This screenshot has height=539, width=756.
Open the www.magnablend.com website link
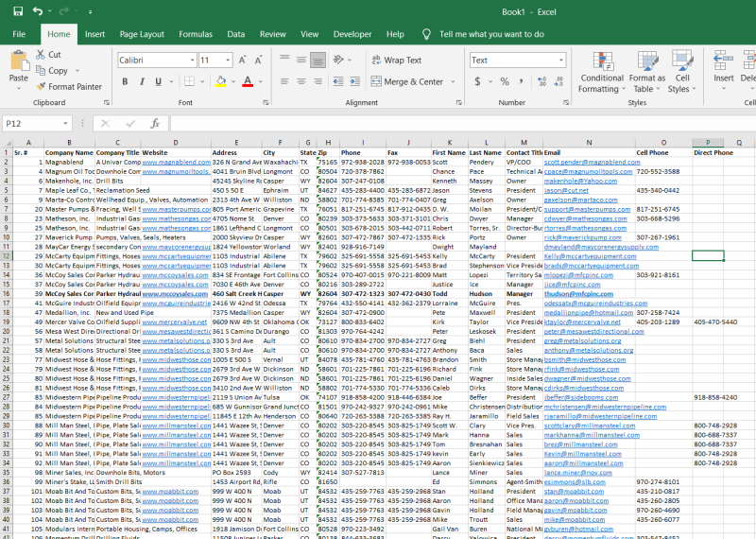pyautogui.click(x=176, y=162)
